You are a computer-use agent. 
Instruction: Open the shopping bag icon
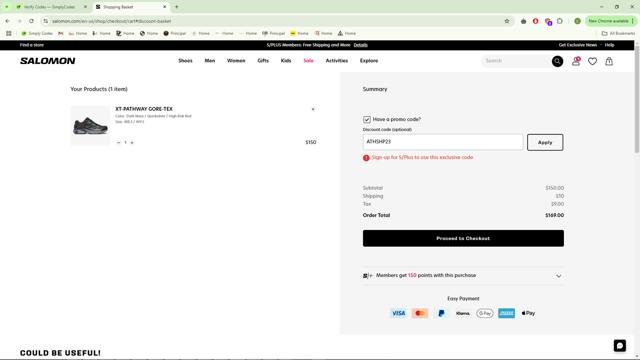pyautogui.click(x=609, y=61)
